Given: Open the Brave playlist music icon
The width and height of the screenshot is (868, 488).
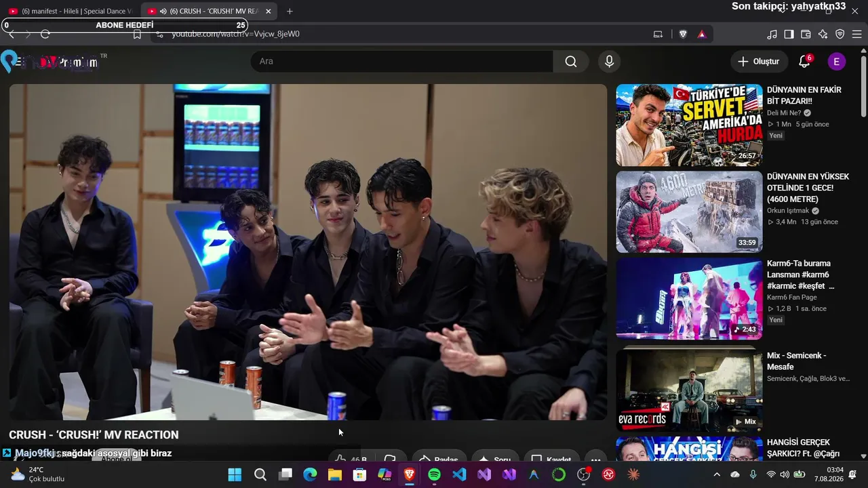Looking at the screenshot, I should point(772,34).
